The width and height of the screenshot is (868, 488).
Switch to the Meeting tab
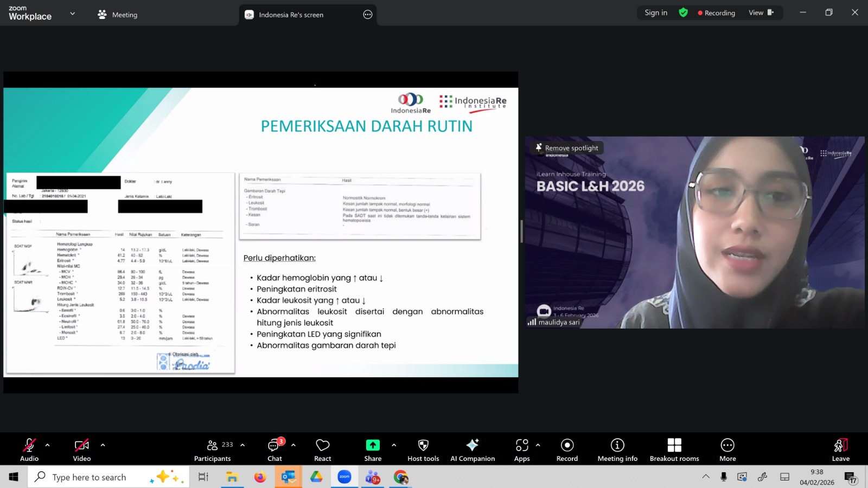click(x=118, y=15)
